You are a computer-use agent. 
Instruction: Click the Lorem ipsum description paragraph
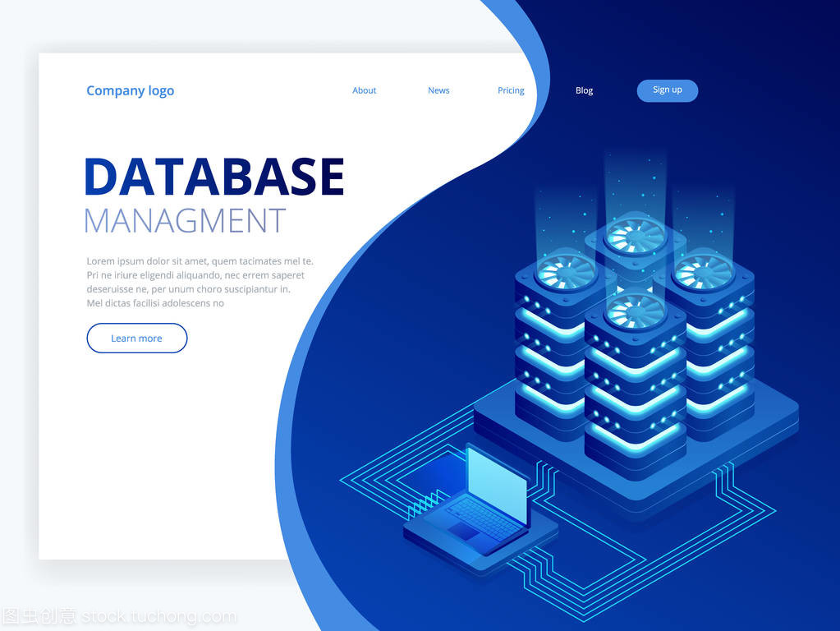coord(200,282)
